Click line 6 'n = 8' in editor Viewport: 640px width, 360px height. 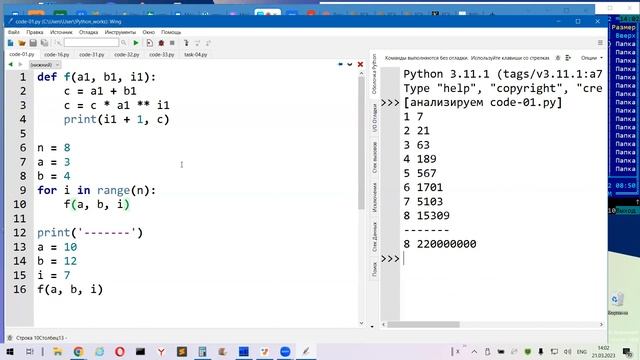tap(54, 148)
